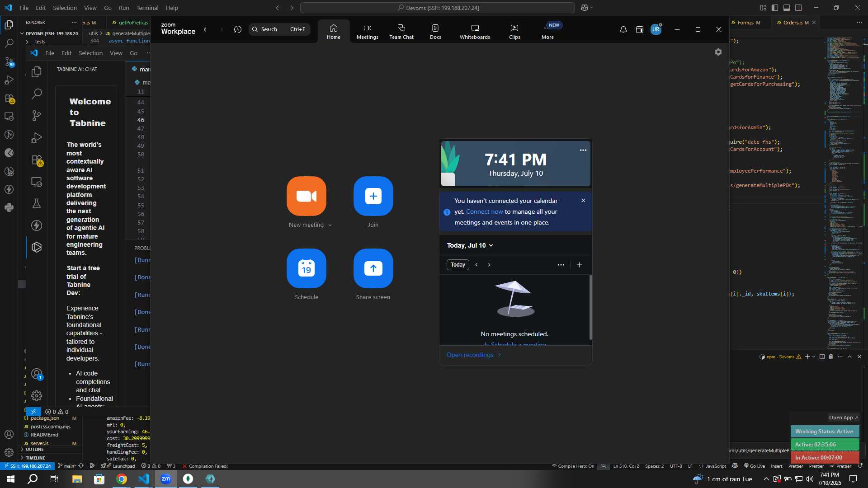Open Zoom Docs tab
Screen dimensions: 868x488
coord(435,32)
